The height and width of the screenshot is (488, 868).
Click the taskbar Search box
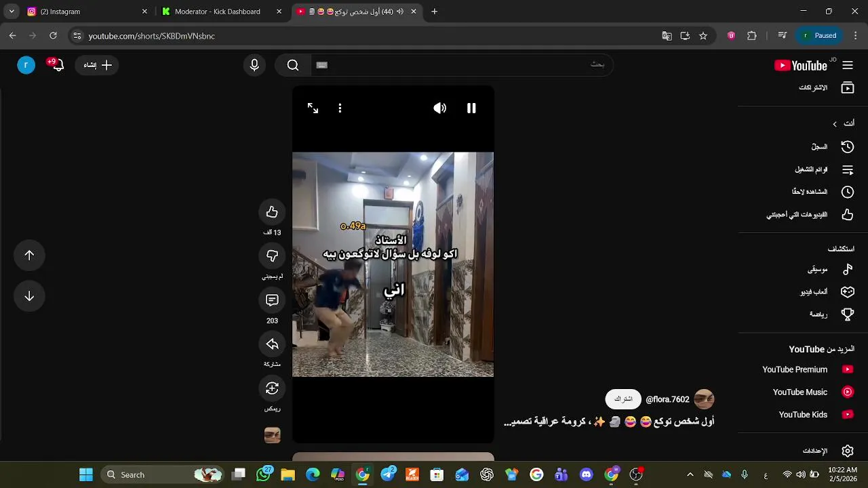tap(163, 474)
